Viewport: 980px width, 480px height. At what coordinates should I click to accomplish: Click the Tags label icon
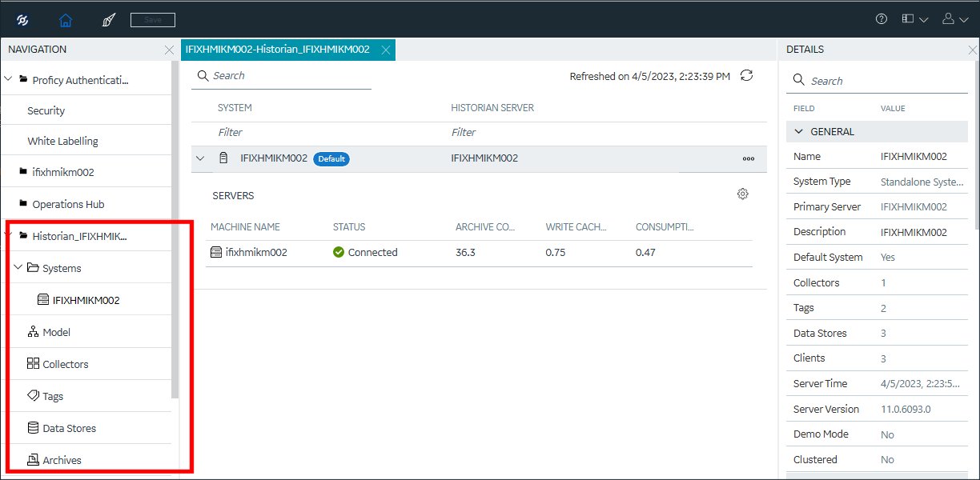33,396
